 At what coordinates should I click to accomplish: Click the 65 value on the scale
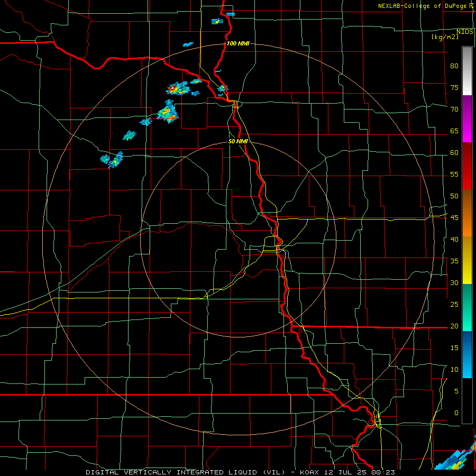click(454, 131)
